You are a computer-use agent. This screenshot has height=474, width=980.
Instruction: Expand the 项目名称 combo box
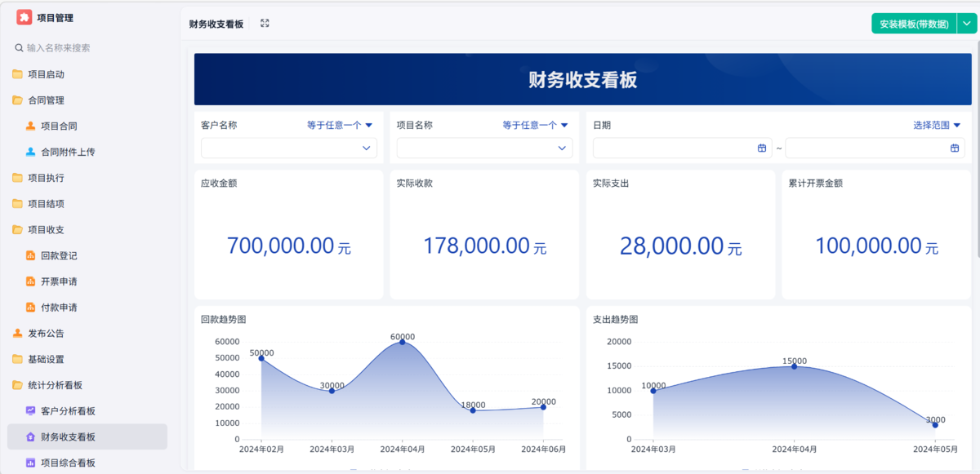point(484,148)
